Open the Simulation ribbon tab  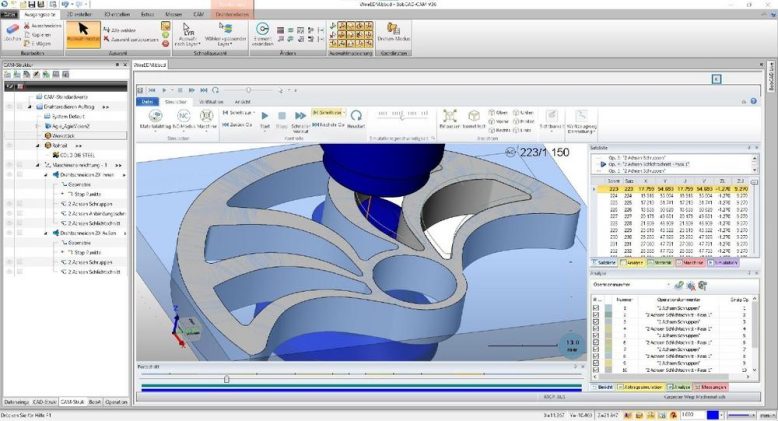click(x=176, y=102)
